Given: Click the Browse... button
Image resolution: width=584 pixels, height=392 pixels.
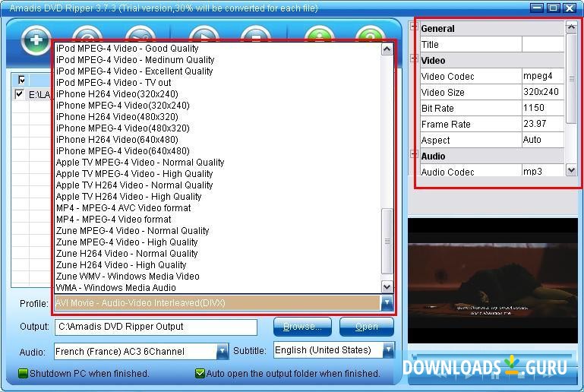Looking at the screenshot, I should 302,327.
